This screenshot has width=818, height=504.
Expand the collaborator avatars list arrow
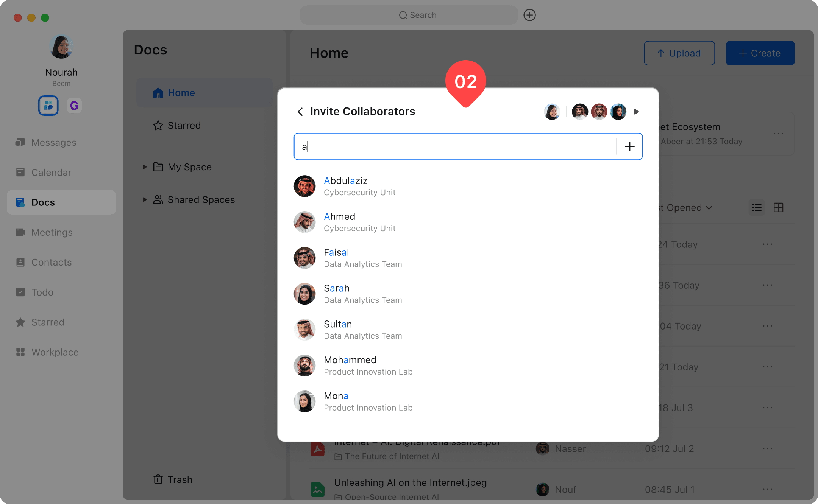click(637, 112)
